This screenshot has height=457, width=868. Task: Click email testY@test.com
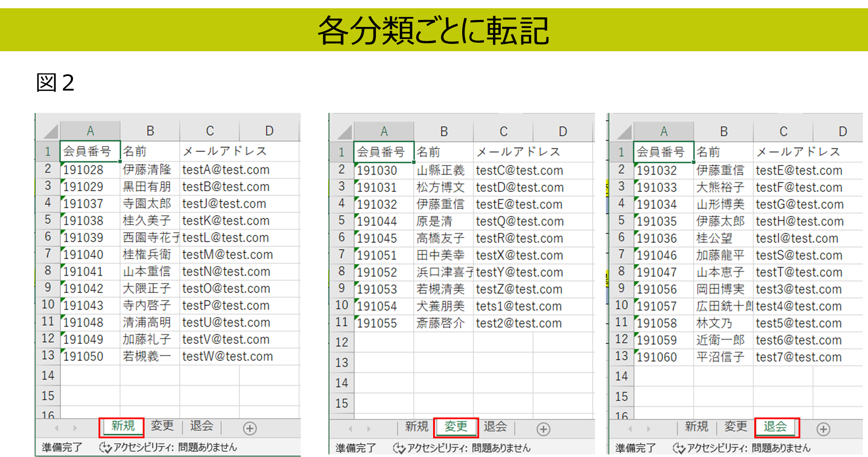click(519, 272)
